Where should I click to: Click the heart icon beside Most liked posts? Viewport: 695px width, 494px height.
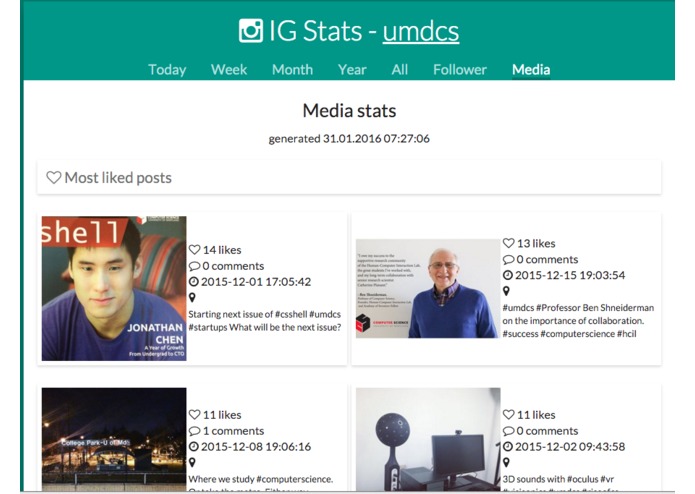54,178
